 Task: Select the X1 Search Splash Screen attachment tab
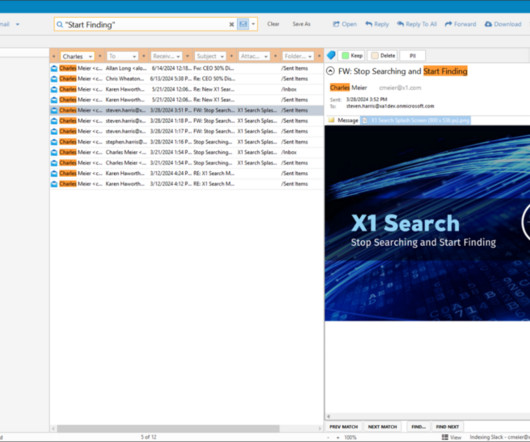click(x=415, y=120)
